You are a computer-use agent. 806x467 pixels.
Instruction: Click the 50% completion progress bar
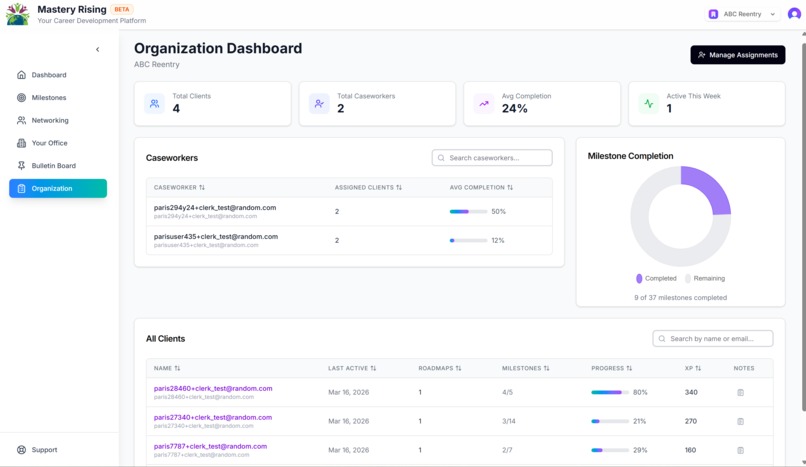[468, 212]
